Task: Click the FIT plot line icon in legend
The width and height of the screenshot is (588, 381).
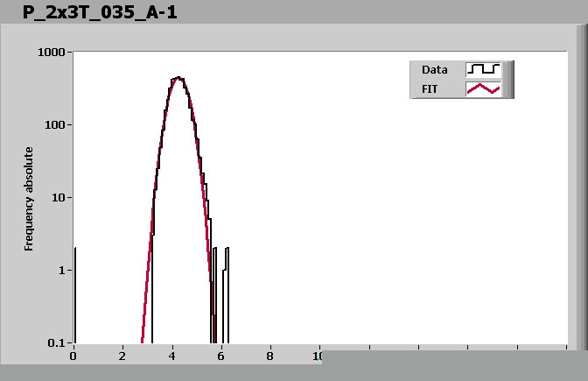Action: pos(483,88)
